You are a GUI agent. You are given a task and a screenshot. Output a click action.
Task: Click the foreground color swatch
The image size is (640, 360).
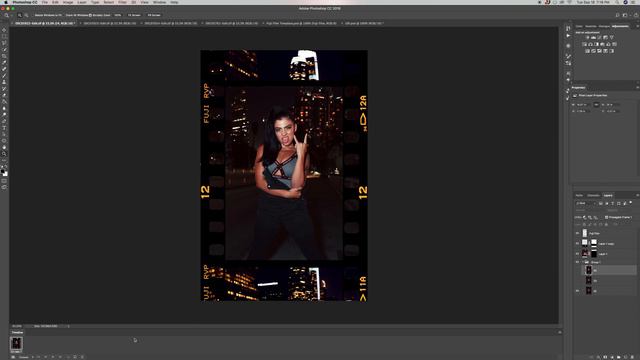pos(3,171)
